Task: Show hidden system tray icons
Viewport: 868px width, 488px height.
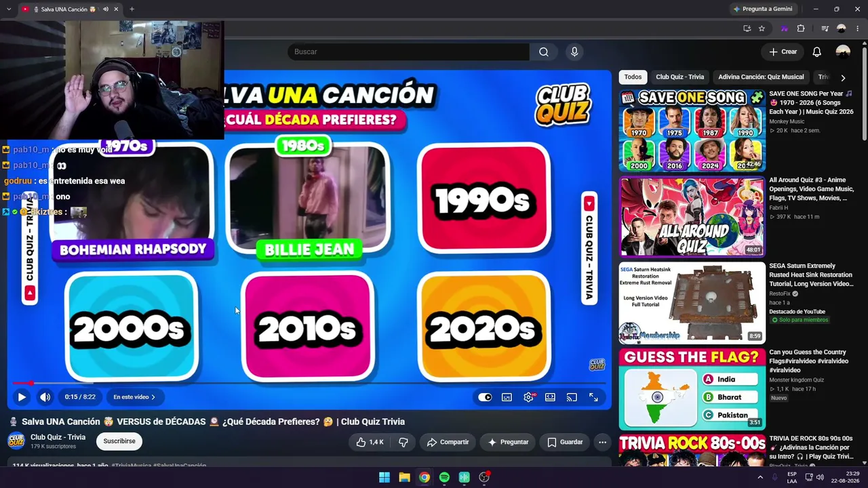Action: pos(760,477)
